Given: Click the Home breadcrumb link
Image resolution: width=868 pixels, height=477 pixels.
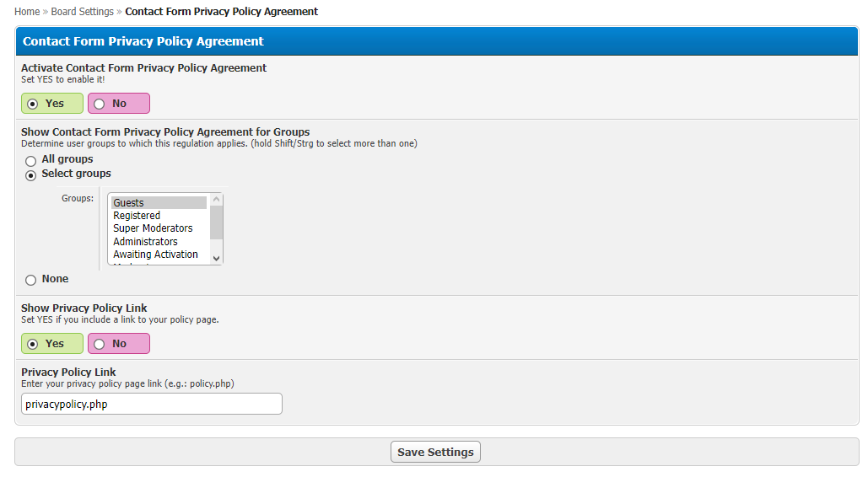Looking at the screenshot, I should tap(27, 12).
